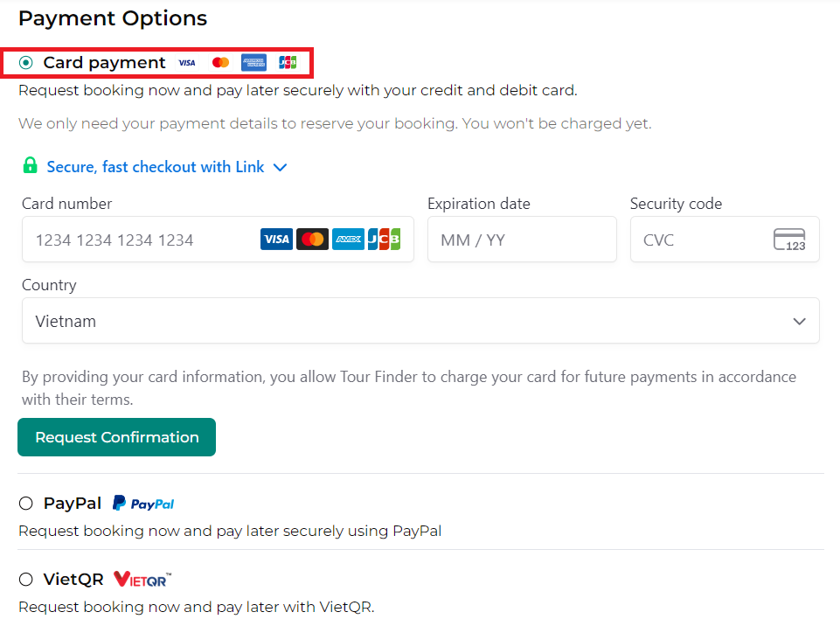Click the Expiration date MM / YY field

click(521, 240)
